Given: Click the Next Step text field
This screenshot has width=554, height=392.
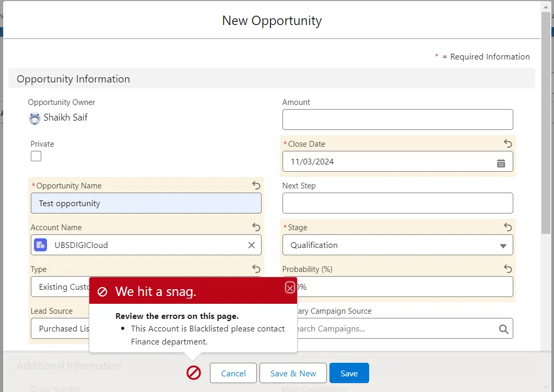Looking at the screenshot, I should pos(397,203).
